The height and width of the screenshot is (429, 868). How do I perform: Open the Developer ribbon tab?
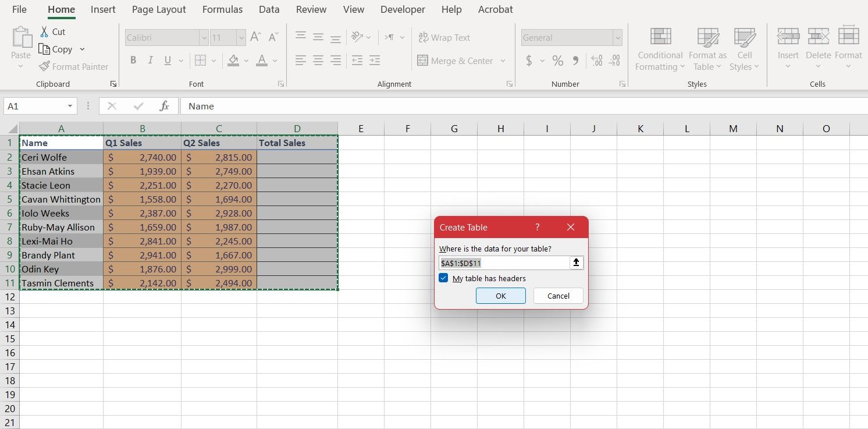pyautogui.click(x=403, y=9)
